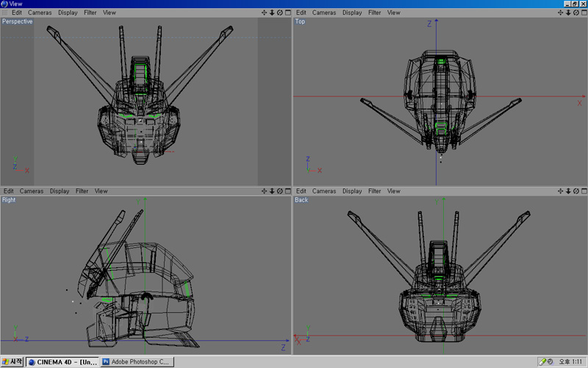Click zoom-camera icon in Perspective viewport
The image size is (588, 368).
click(x=272, y=13)
